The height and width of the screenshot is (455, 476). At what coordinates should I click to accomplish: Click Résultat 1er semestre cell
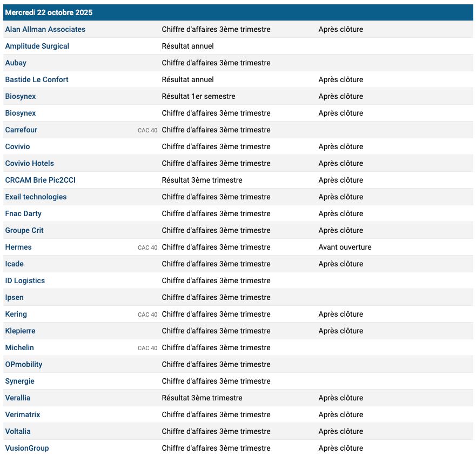coord(198,96)
